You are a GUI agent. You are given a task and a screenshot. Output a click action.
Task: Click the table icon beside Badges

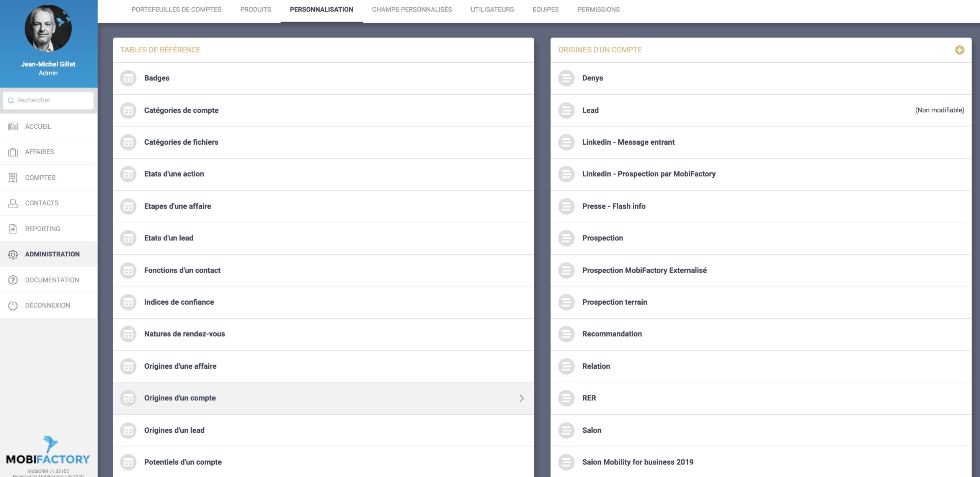point(128,78)
